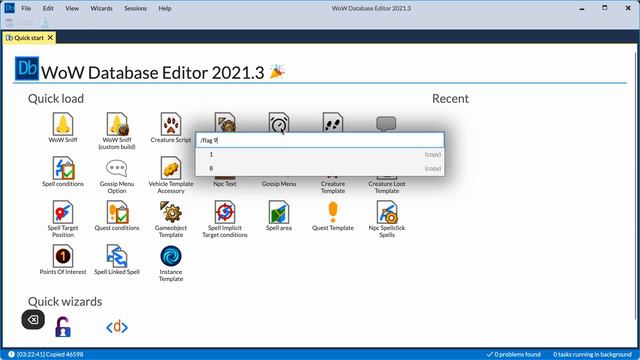Open Spell area
The width and height of the screenshot is (640, 360).
(279, 216)
